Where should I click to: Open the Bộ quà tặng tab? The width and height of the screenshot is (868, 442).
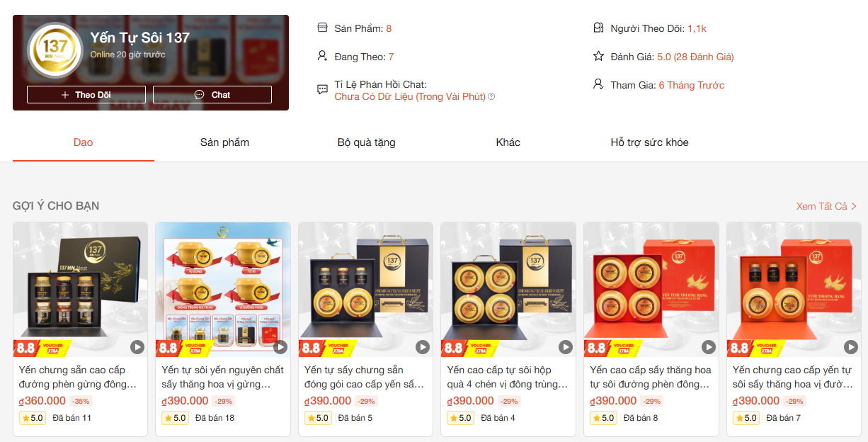coord(366,142)
